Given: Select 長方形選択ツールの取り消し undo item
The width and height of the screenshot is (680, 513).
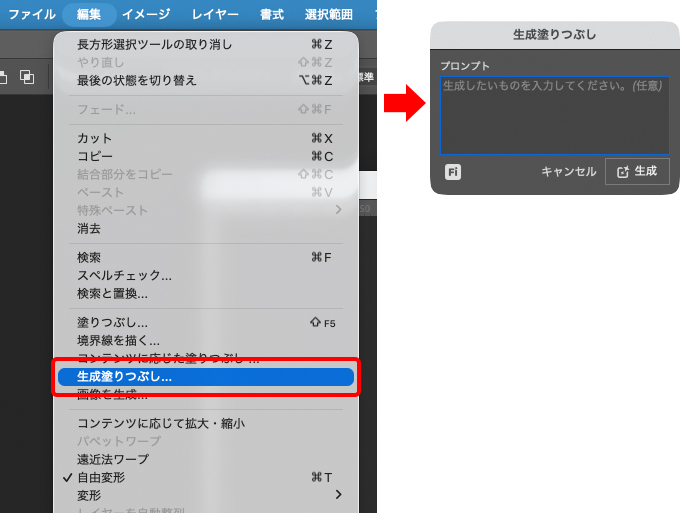Looking at the screenshot, I should (155, 44).
